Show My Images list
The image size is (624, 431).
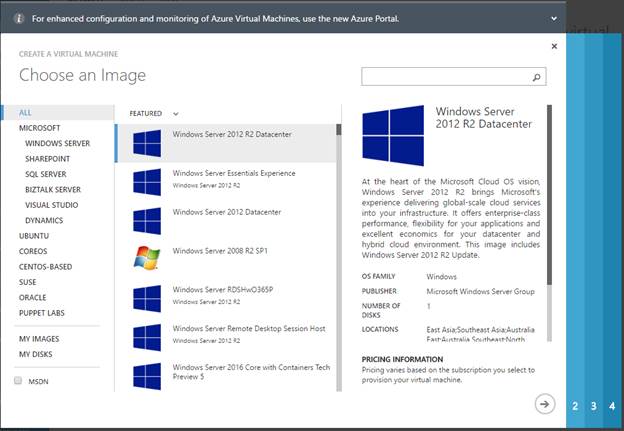(x=39, y=339)
